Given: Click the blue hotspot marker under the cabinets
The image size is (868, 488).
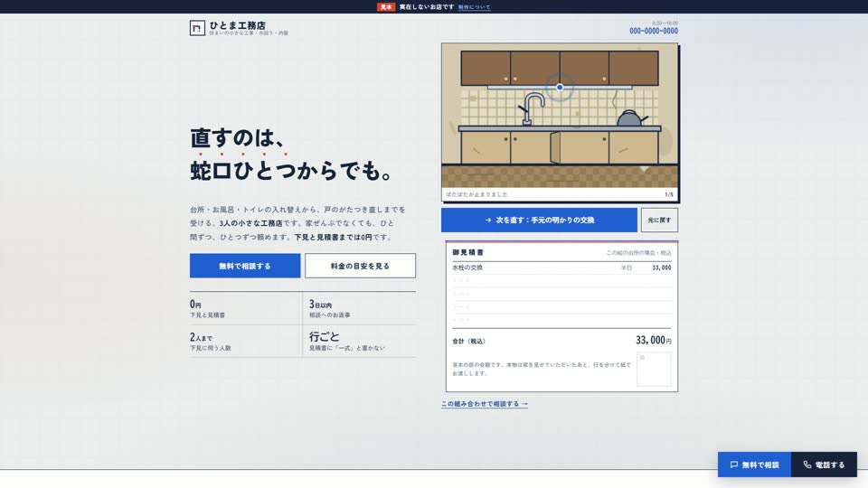Looking at the screenshot, I should click(560, 87).
